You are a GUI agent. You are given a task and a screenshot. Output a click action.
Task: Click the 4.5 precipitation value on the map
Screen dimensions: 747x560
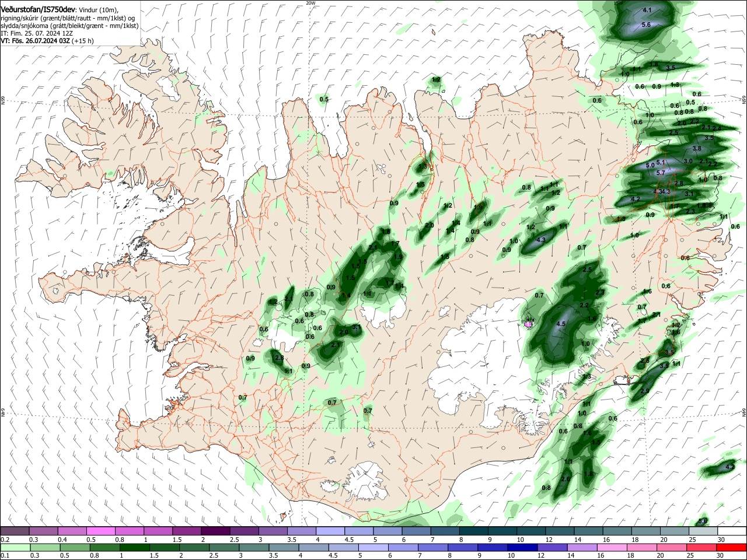point(561,324)
